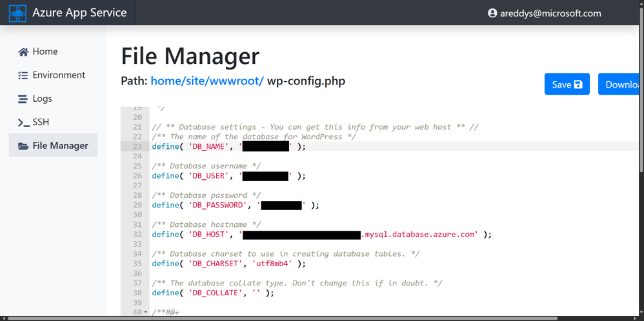Image resolution: width=644 pixels, height=321 pixels.
Task: Click the wp-config.php filename in path
Action: click(306, 81)
